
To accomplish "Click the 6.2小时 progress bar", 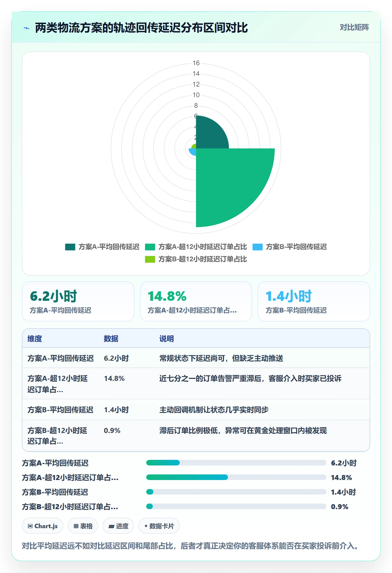I will (236, 463).
